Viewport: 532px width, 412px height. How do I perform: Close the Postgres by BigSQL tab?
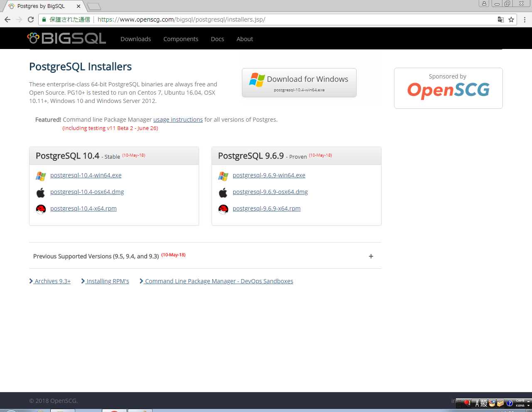click(78, 6)
